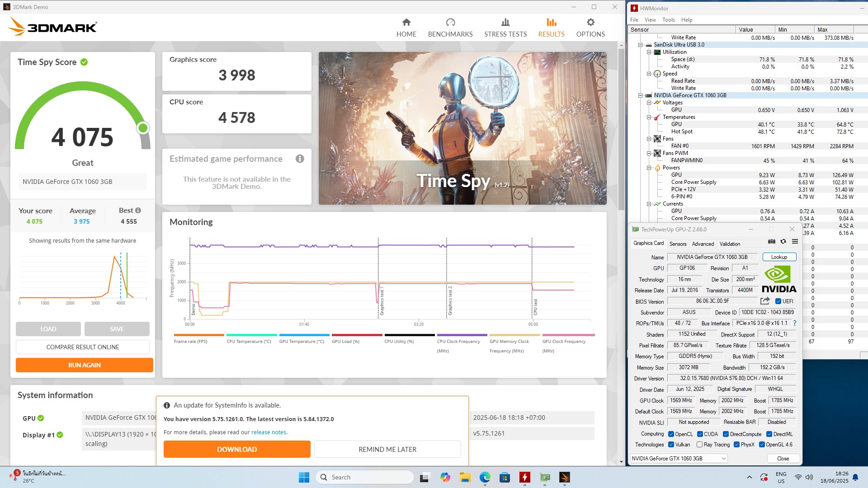The height and width of the screenshot is (488, 868).
Task: Toggle the Vulkan checkbox
Action: (671, 445)
